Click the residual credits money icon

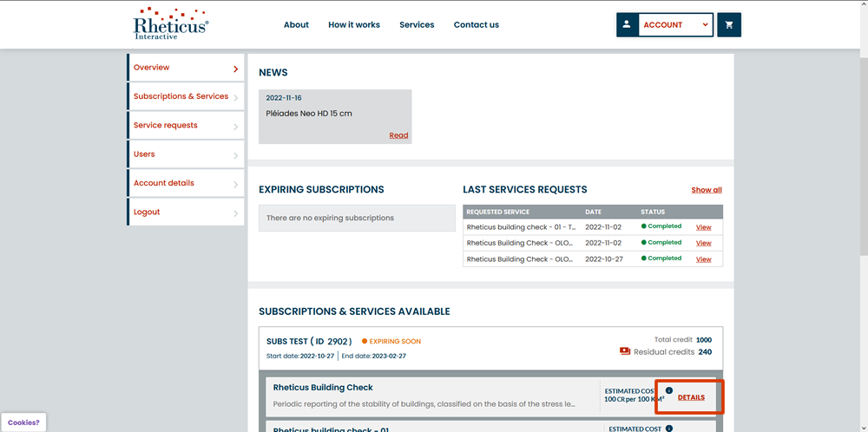(625, 351)
